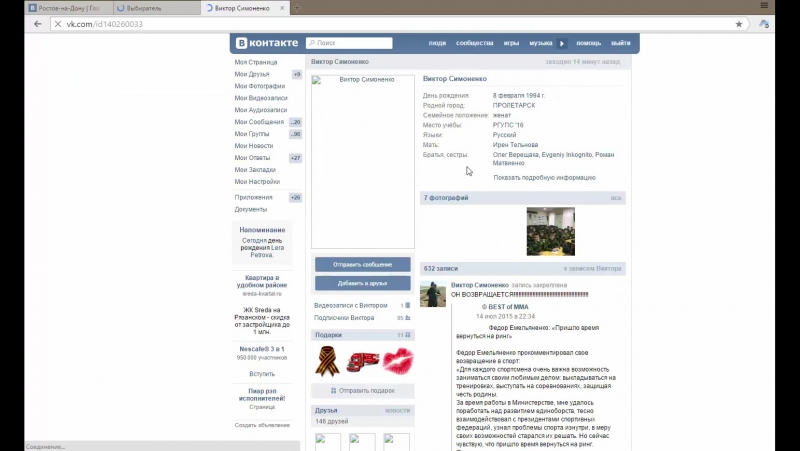Click red truck gift
800x451 pixels.
[362, 361]
